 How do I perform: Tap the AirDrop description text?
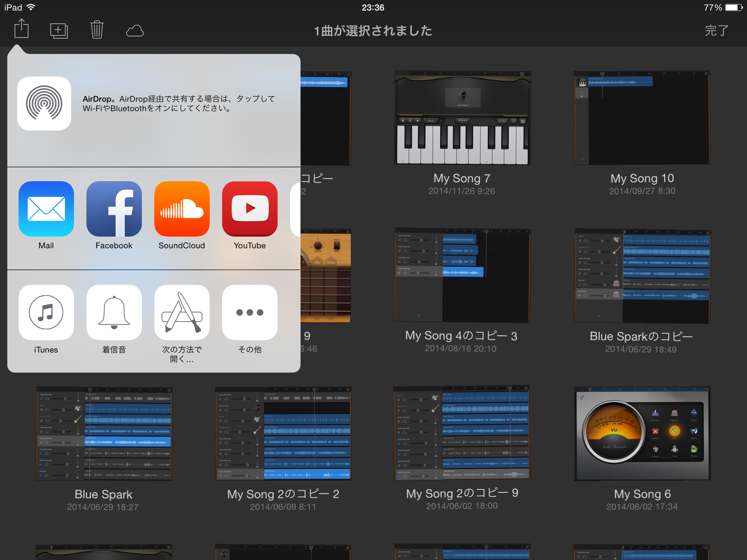click(179, 104)
